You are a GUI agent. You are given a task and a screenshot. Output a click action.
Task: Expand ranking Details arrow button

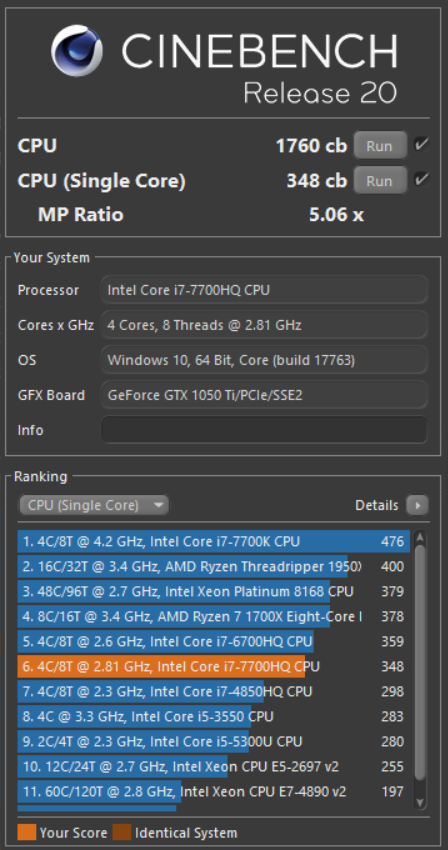[x=417, y=505]
